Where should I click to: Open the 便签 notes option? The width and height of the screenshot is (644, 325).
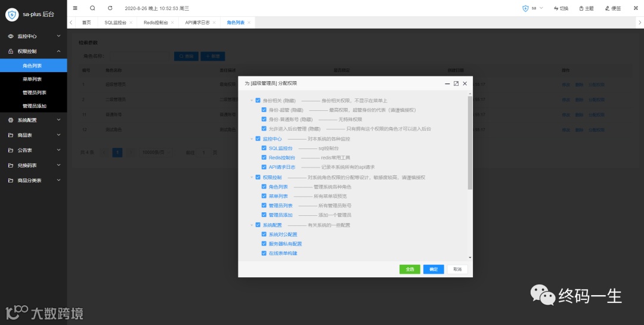click(613, 8)
